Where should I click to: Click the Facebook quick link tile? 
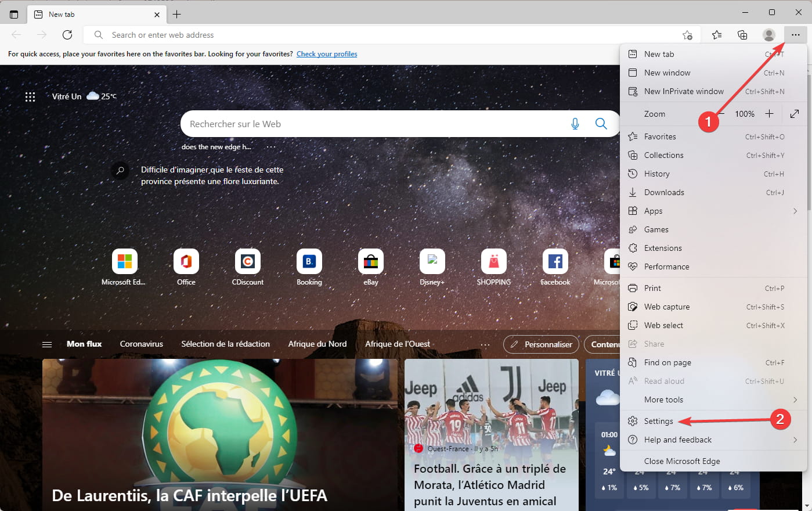coord(555,268)
